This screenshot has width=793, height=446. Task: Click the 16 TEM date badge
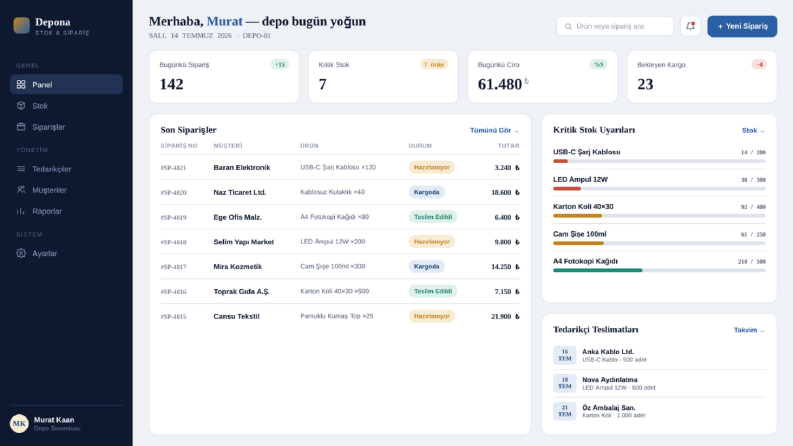point(564,355)
